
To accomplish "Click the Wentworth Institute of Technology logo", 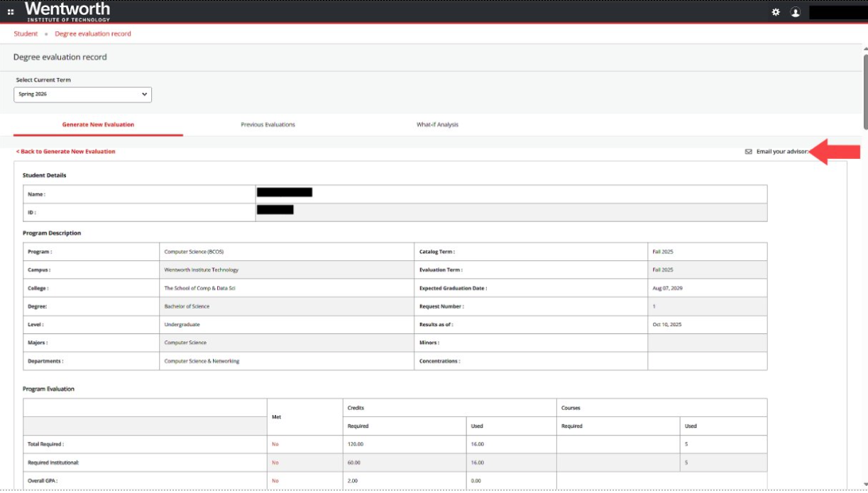I will click(x=67, y=11).
